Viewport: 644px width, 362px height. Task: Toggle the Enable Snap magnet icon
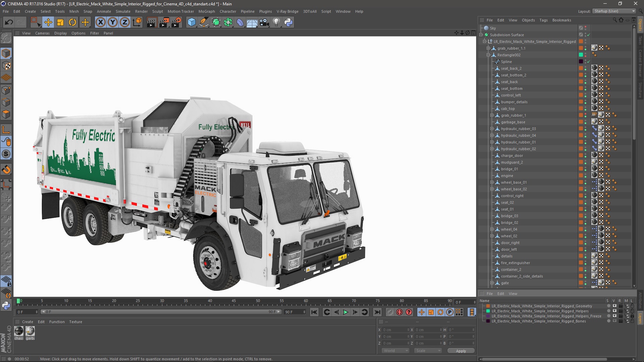(6, 170)
